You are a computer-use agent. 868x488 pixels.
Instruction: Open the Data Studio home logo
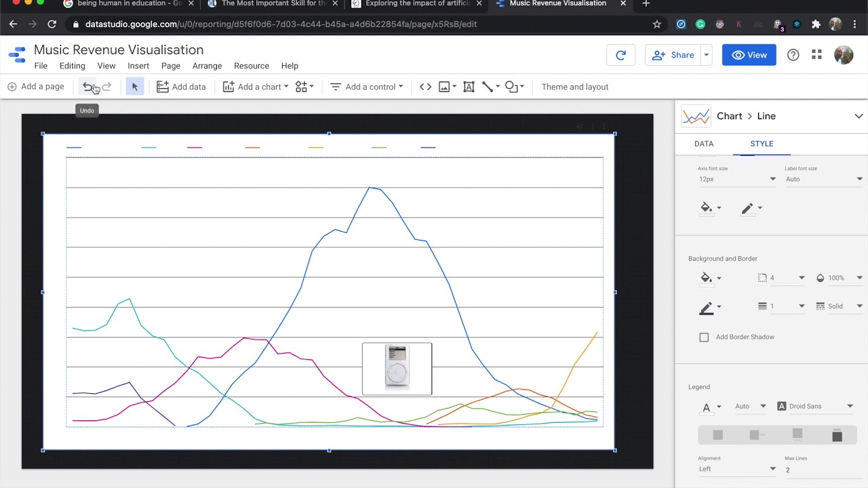tap(17, 55)
